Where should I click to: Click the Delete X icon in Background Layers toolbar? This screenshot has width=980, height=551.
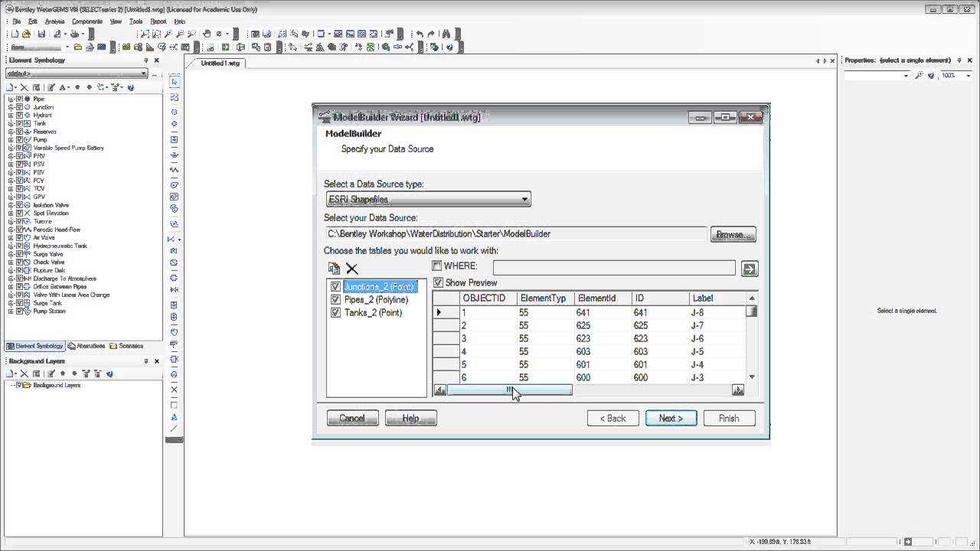[24, 373]
